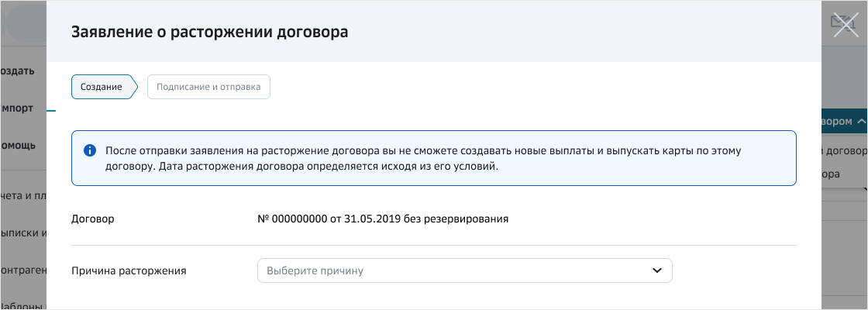This screenshot has height=310, width=868.
Task: Open the partially hidden «ыписки и» section
Action: (23, 232)
